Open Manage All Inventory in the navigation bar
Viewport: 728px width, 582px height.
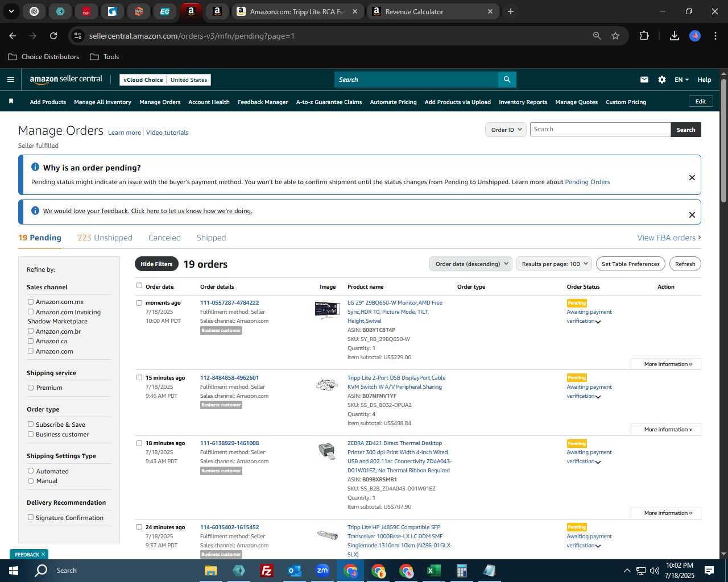click(x=102, y=102)
